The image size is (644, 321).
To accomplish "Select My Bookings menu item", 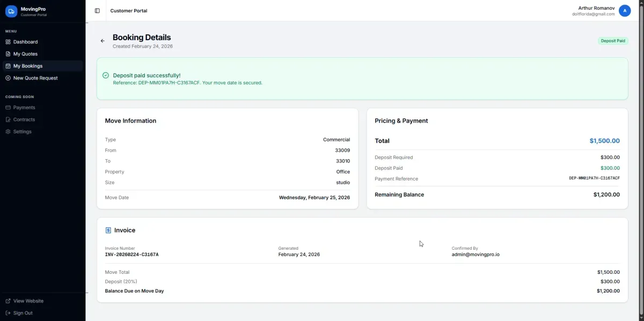I will pos(27,66).
